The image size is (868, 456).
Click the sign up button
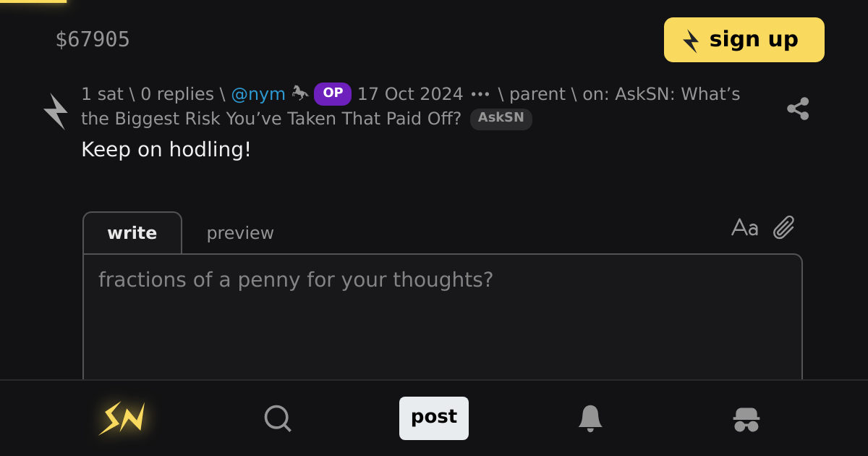[x=744, y=39]
